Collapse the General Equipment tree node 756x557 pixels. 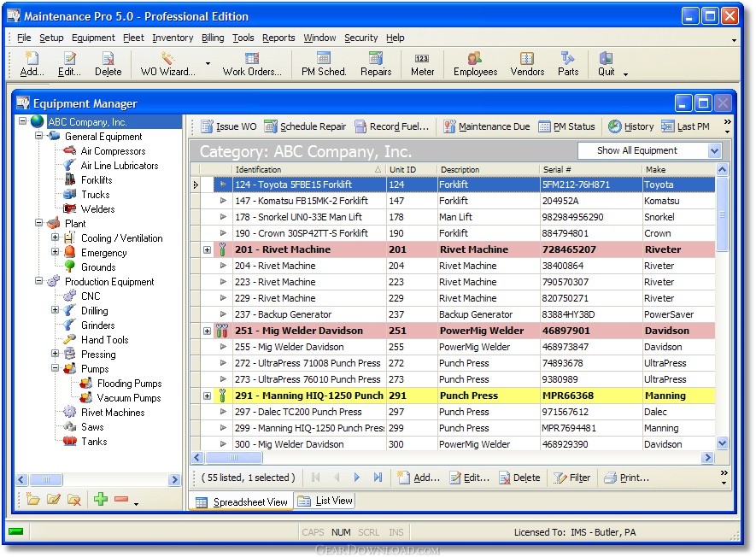coord(38,136)
